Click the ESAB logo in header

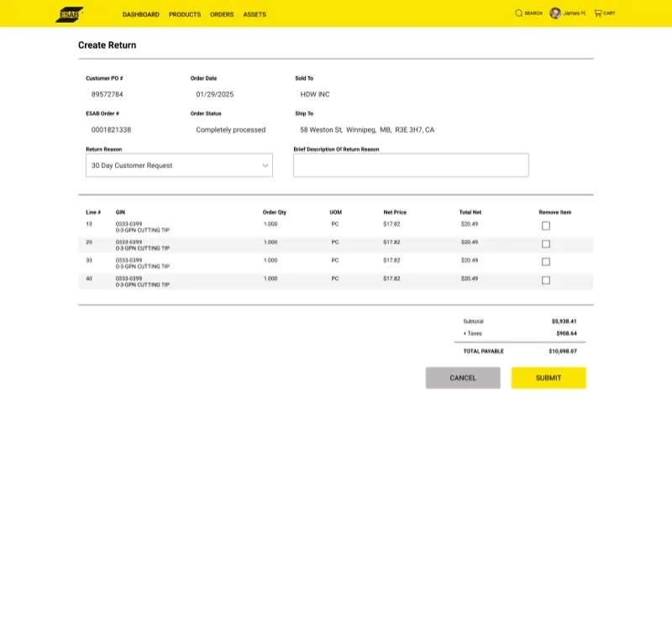[69, 14]
